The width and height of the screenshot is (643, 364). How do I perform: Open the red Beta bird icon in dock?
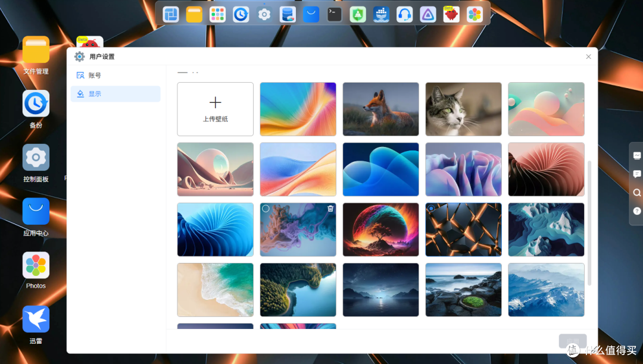(451, 15)
